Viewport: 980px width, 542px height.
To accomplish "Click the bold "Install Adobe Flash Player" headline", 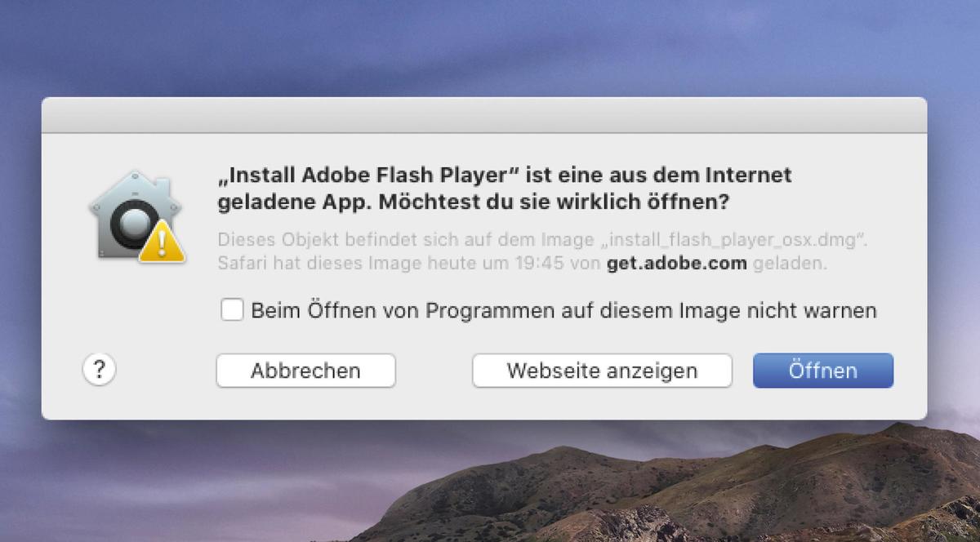I will pos(369,175).
